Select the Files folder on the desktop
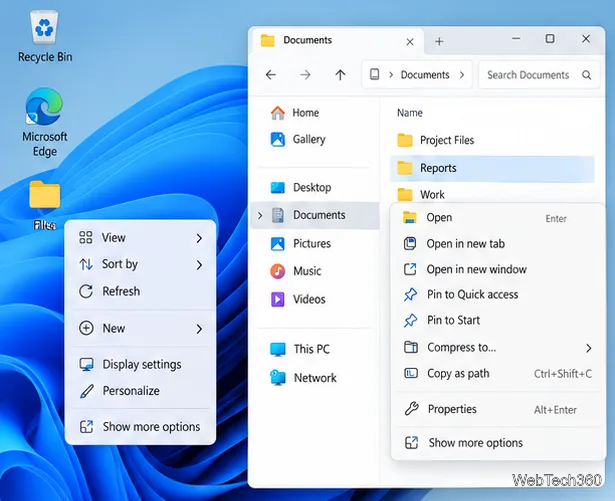Screen dimensions: 615x501 click(x=44, y=205)
